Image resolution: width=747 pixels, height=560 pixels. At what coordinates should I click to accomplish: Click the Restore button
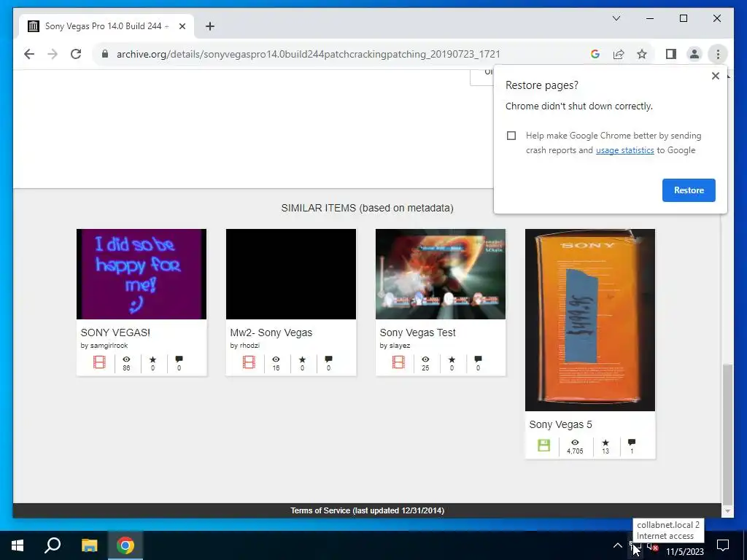pyautogui.click(x=689, y=190)
